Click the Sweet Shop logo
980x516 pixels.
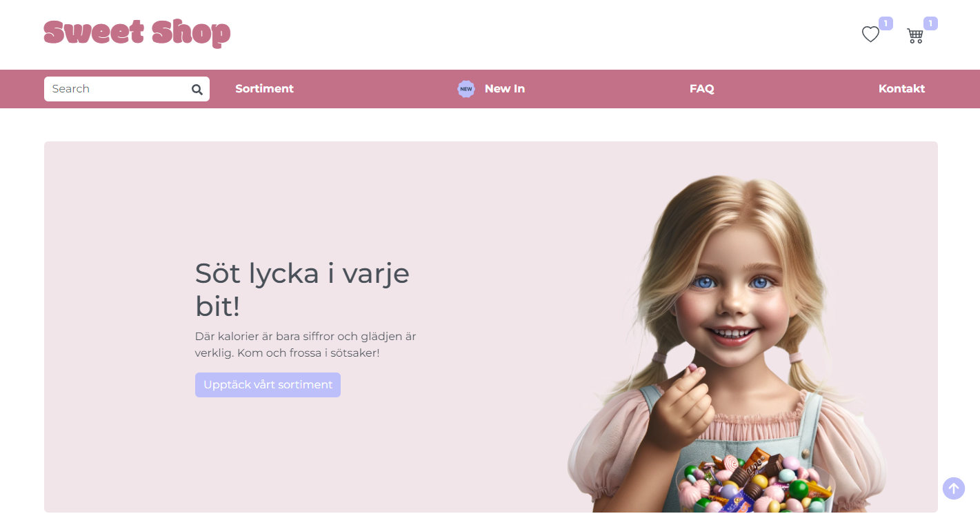tap(137, 33)
